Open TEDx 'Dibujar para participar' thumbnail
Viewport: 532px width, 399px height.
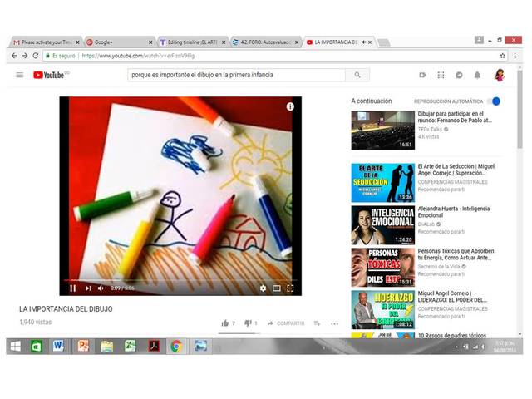click(382, 131)
